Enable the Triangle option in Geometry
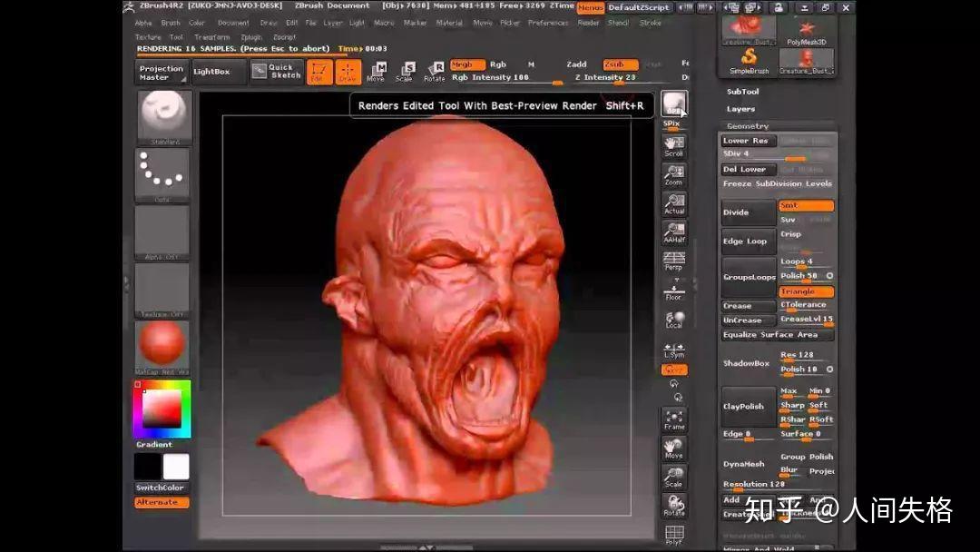This screenshot has width=980, height=552. 806,291
